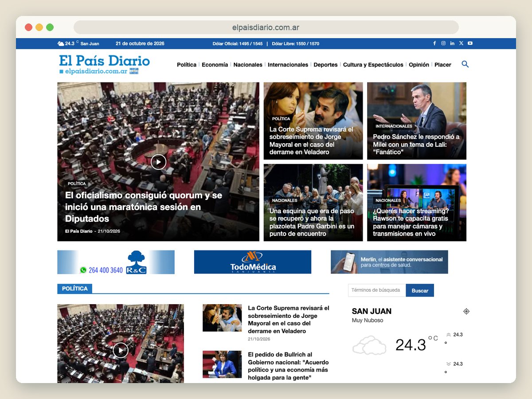This screenshot has height=399, width=532.
Task: Click the TodoMédica banner ad
Action: click(253, 262)
